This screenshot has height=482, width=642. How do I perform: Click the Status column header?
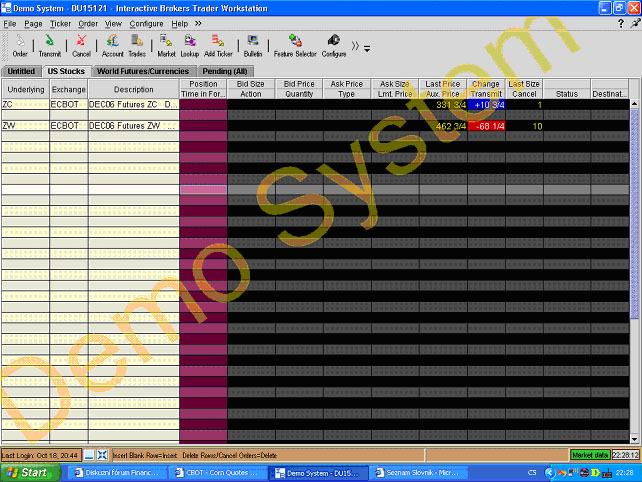pos(567,94)
